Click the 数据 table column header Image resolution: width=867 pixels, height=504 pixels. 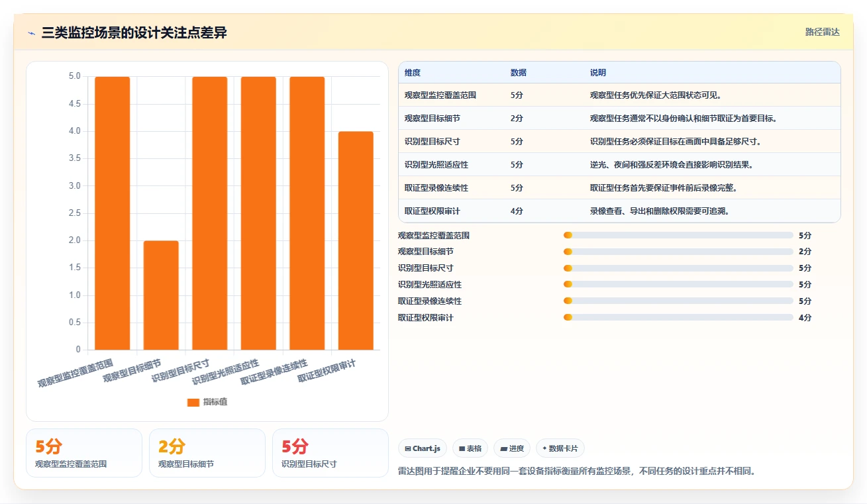(x=519, y=73)
